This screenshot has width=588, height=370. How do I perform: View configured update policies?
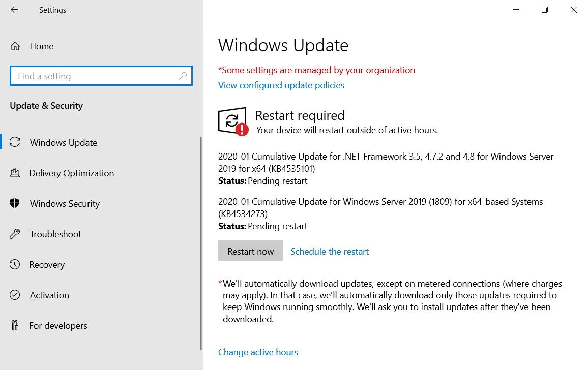281,85
